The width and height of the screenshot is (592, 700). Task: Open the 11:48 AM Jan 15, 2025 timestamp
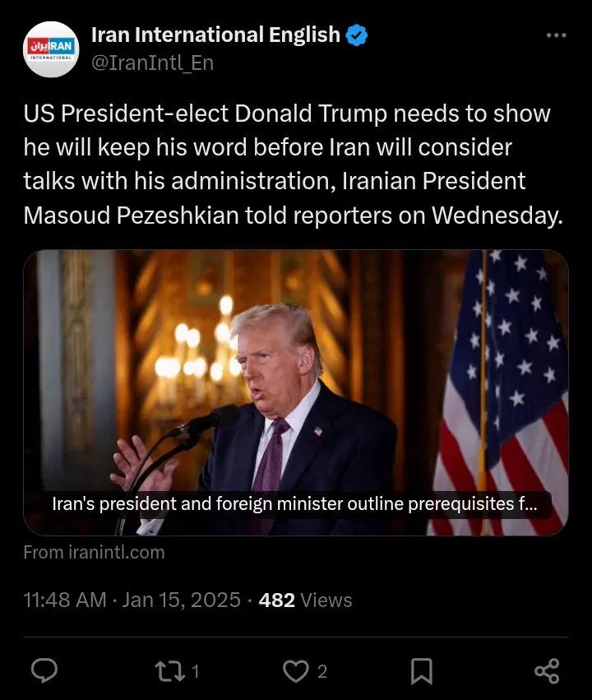tap(132, 600)
